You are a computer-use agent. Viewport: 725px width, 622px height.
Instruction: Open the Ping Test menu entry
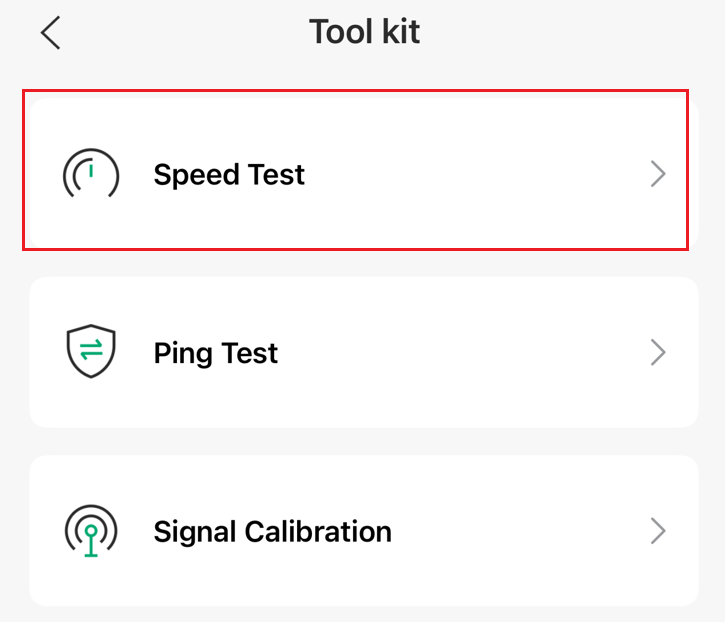pos(400,352)
